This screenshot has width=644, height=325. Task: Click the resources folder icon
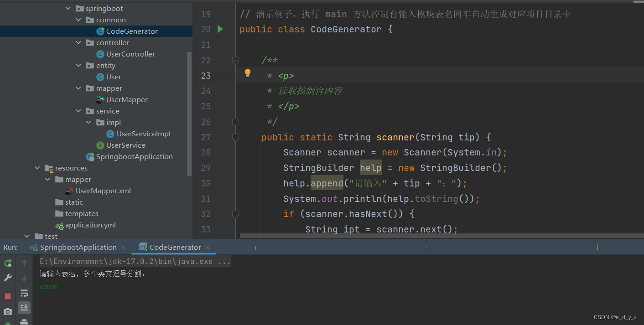coord(49,168)
